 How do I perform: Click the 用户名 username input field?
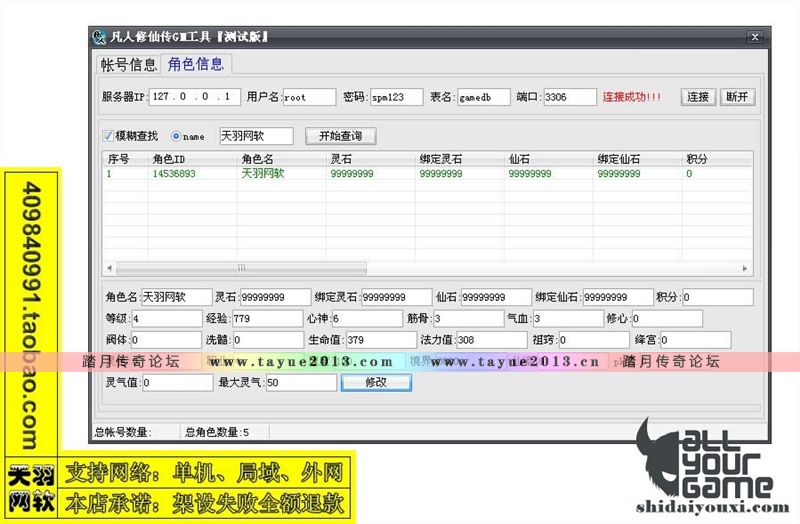pos(309,98)
